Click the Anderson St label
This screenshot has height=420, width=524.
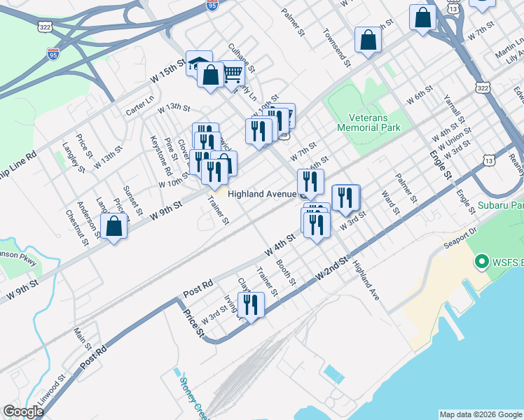point(88,220)
